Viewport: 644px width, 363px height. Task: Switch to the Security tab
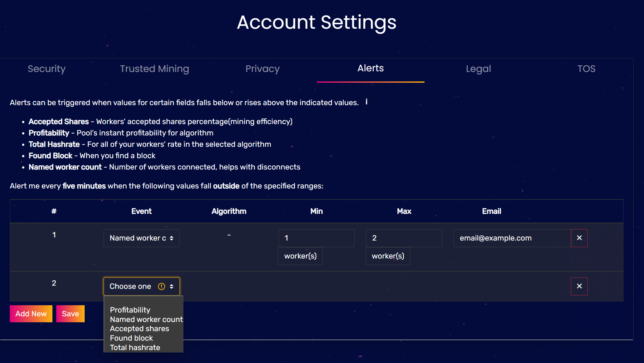pyautogui.click(x=47, y=69)
